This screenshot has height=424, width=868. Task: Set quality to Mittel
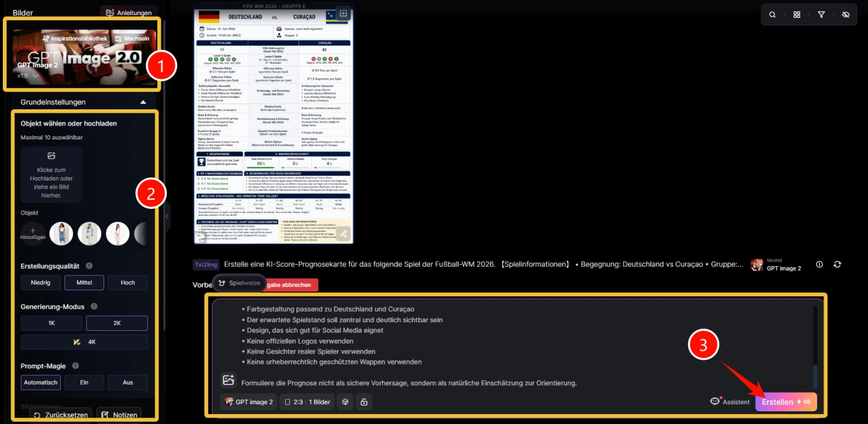tap(84, 283)
